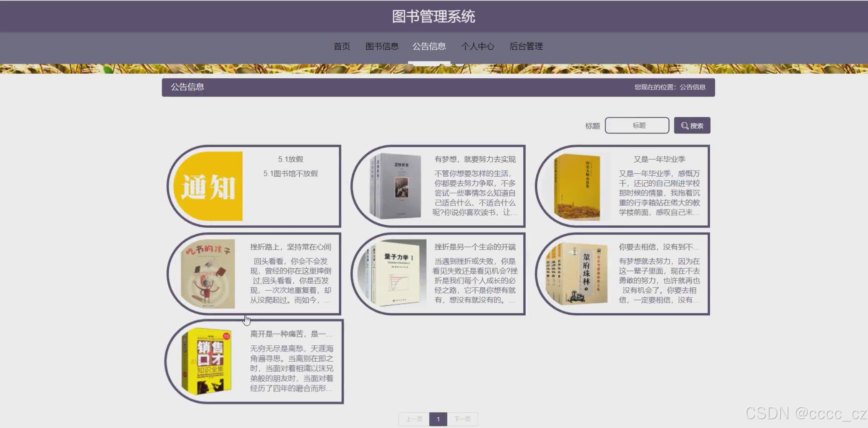Open the gray 悲惨世界 book cover image
Screen dimensions: 868x428
(395, 186)
